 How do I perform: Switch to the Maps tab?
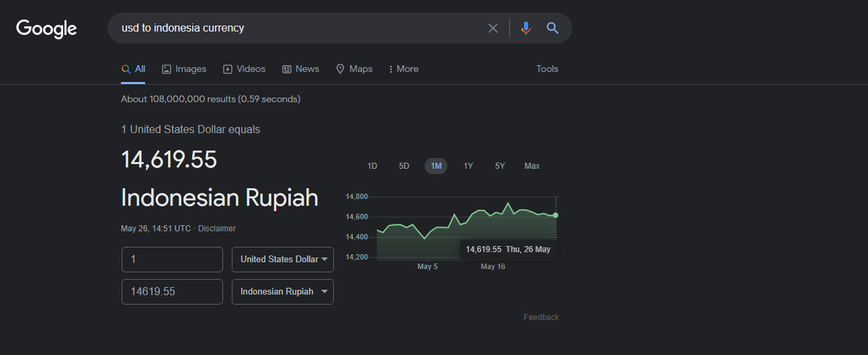tap(354, 69)
